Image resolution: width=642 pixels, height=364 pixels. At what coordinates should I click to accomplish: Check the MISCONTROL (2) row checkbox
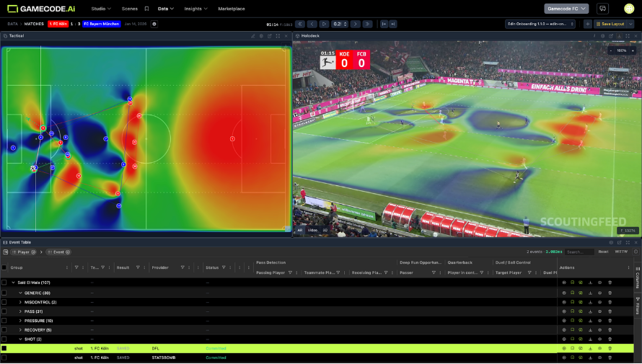[4, 302]
